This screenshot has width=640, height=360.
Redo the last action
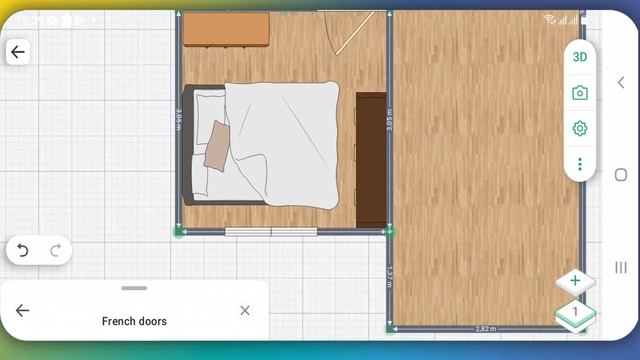(x=56, y=250)
